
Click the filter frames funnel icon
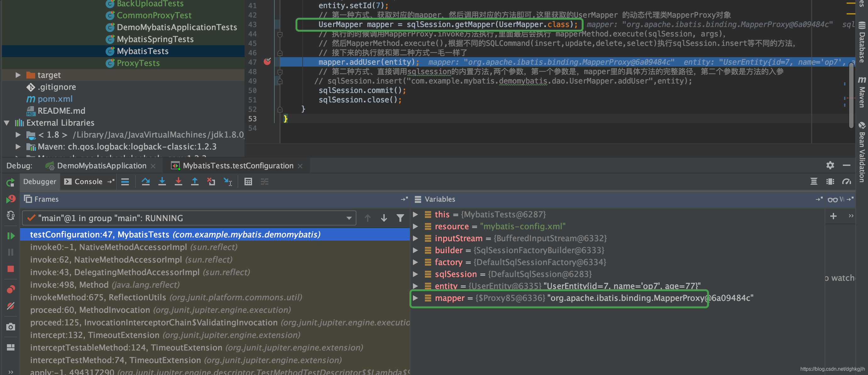pos(400,218)
